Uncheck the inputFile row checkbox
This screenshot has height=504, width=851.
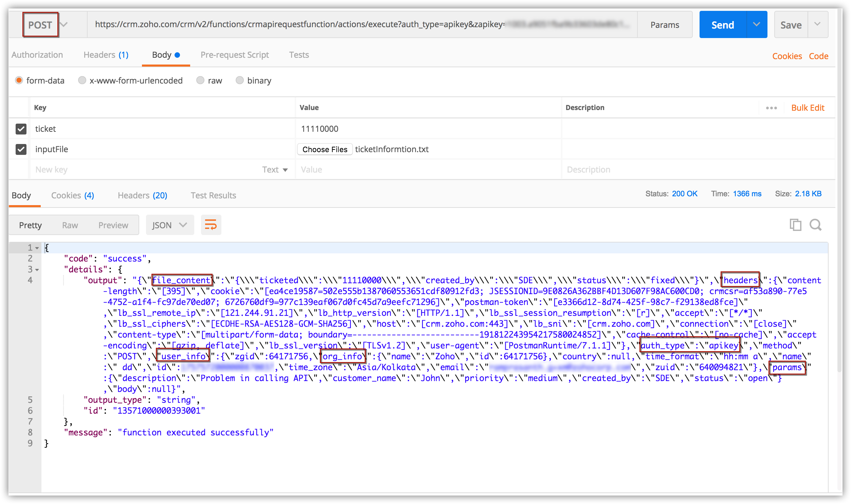pos(21,149)
